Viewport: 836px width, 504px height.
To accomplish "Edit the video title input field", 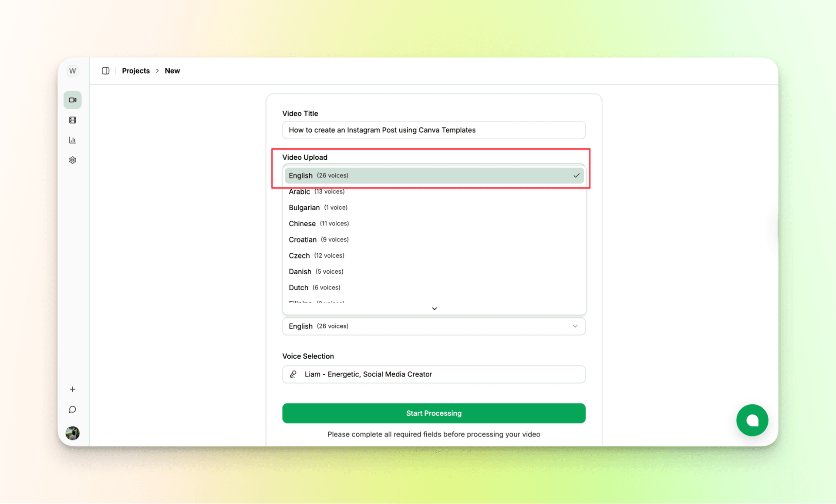I will click(434, 130).
